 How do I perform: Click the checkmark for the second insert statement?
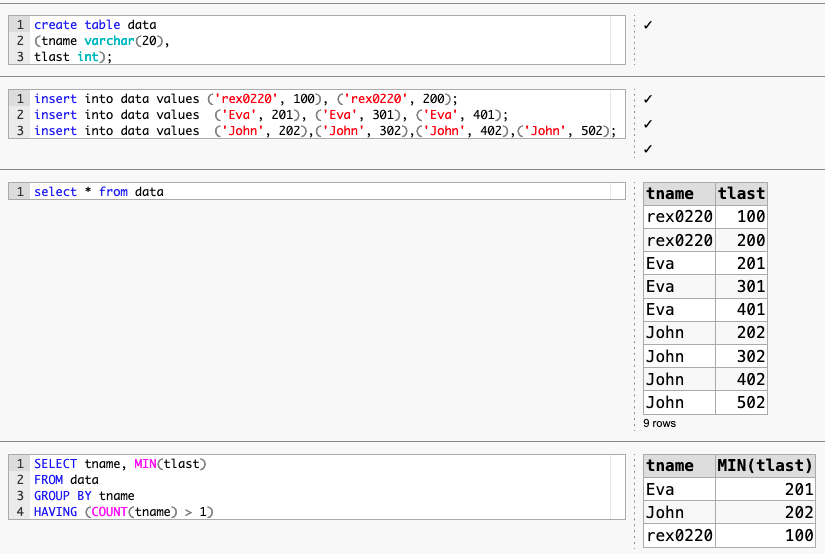648,124
